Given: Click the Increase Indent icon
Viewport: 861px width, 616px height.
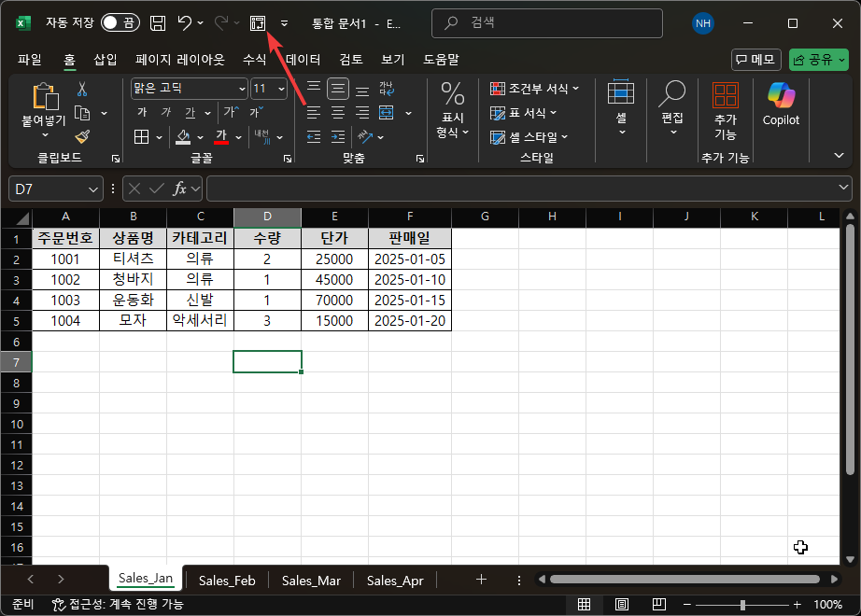Looking at the screenshot, I should tap(338, 136).
